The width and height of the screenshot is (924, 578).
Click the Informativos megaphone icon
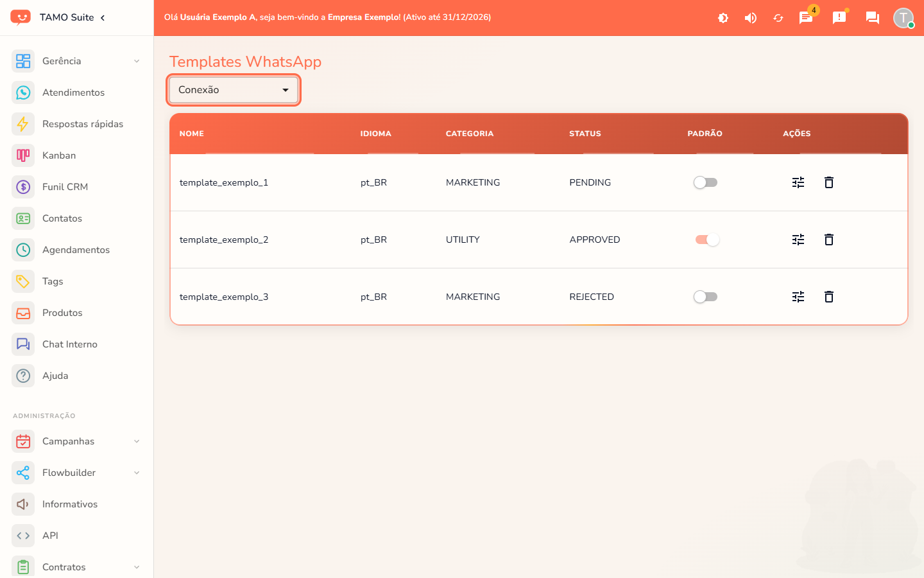[23, 504]
